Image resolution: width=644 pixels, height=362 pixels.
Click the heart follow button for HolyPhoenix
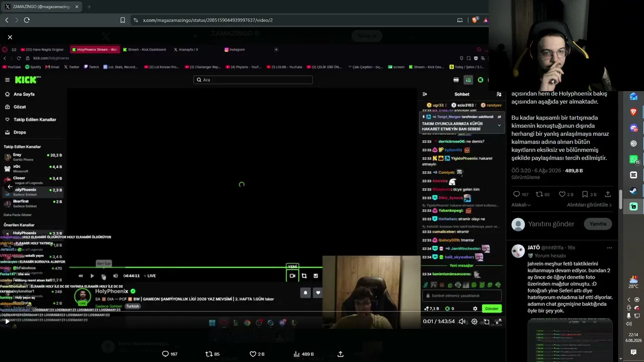(318, 292)
